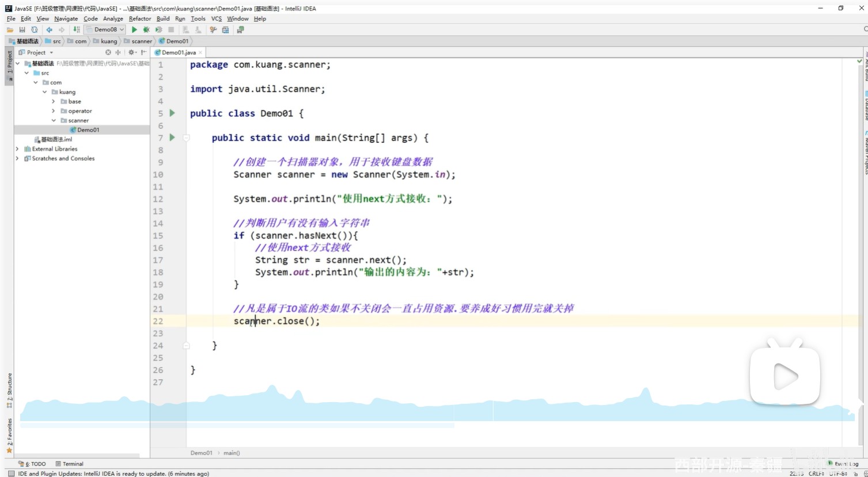
Task: Open the Refactor menu
Action: click(140, 18)
